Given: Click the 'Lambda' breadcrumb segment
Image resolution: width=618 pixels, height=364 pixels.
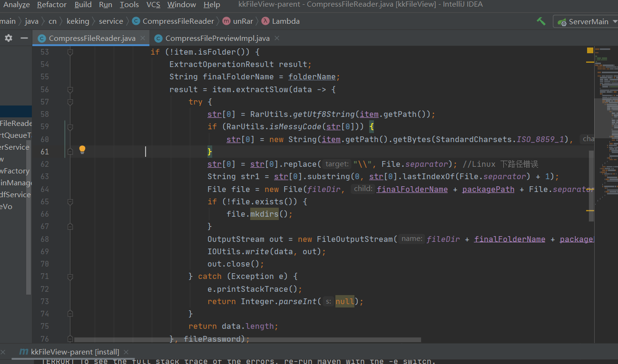Looking at the screenshot, I should point(286,21).
